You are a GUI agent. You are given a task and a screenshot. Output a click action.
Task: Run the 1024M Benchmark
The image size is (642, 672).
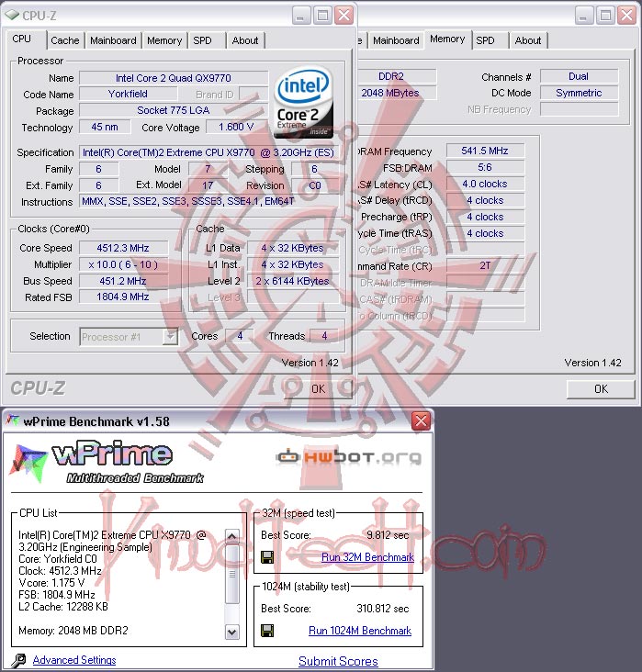(360, 631)
